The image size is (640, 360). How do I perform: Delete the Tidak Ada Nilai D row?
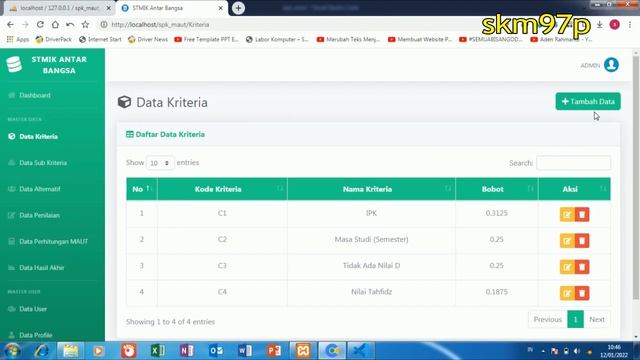click(582, 267)
